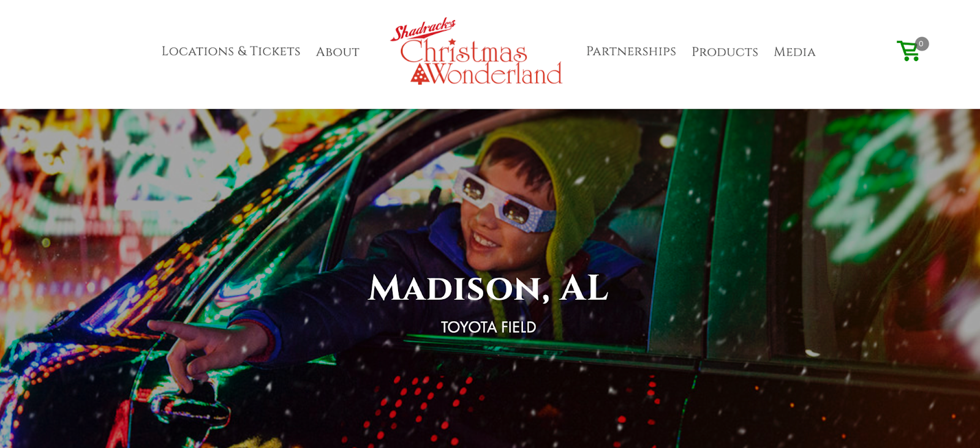Viewport: 980px width, 448px height.
Task: Open the Locations & Tickets menu
Action: [x=231, y=51]
